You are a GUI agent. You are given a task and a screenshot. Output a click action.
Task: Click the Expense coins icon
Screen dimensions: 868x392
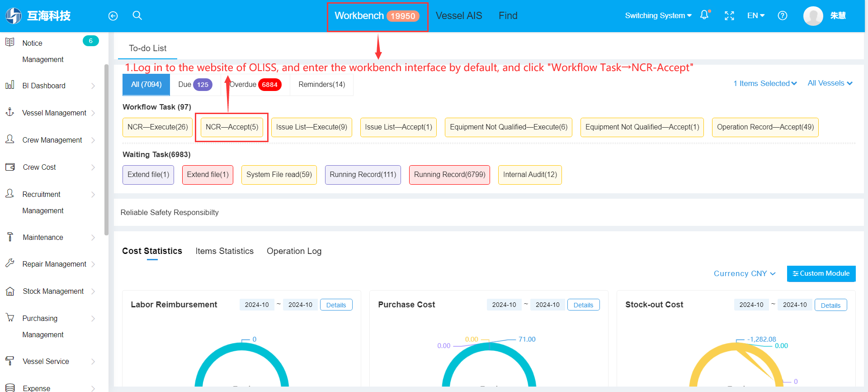pos(10,388)
